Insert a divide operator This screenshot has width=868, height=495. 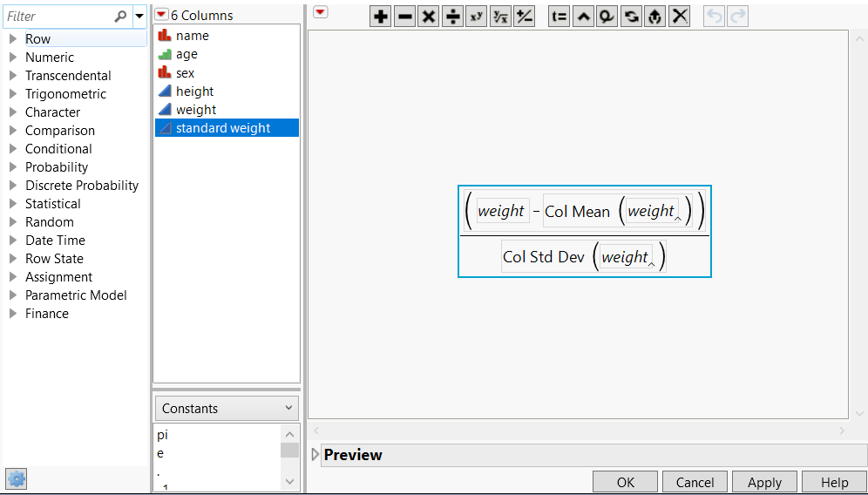pyautogui.click(x=452, y=17)
